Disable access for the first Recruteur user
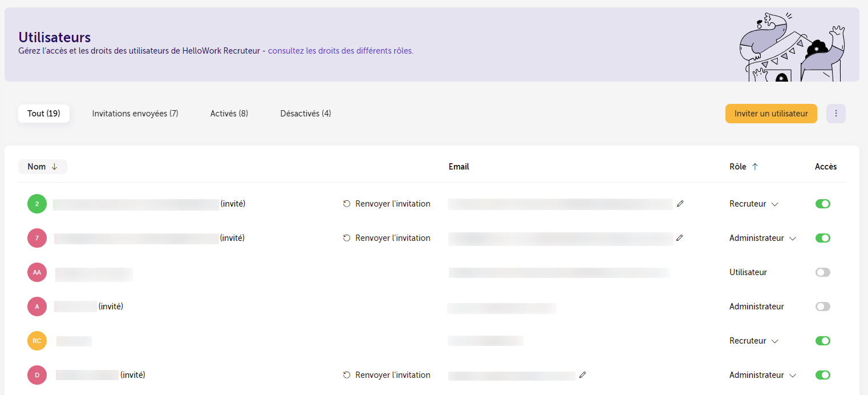Viewport: 868px width, 395px height. [x=823, y=204]
